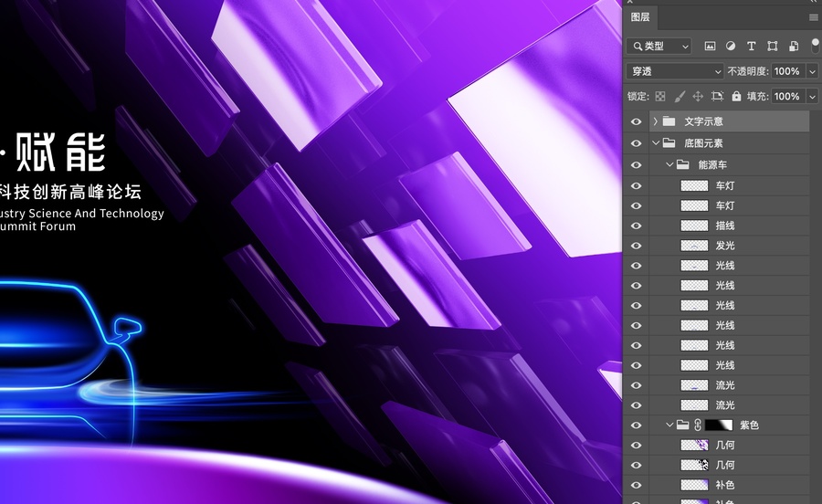The height and width of the screenshot is (504, 822).
Task: Hide the 紫色 group
Action: (636, 425)
